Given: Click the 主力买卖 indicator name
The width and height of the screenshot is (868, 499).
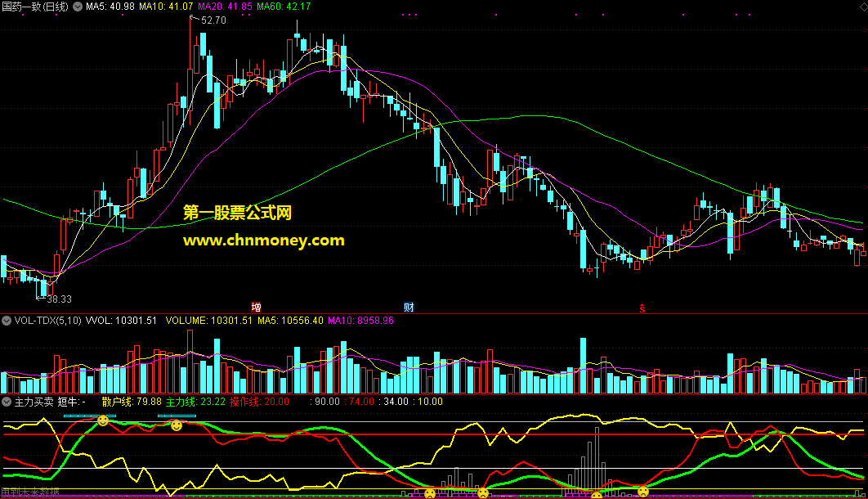Looking at the screenshot, I should (34, 402).
